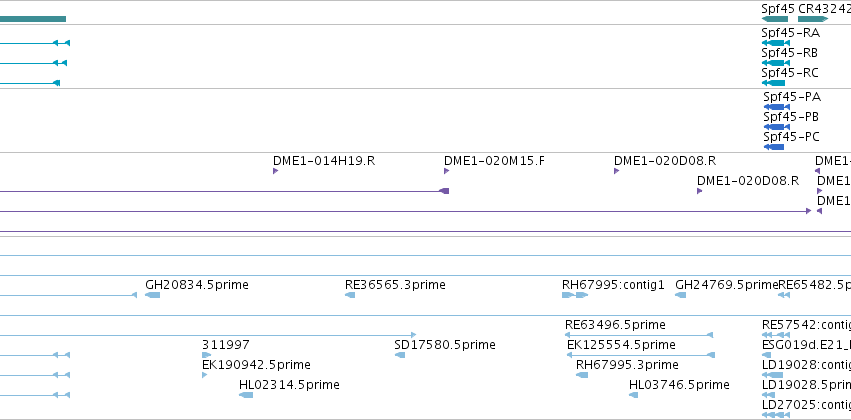Viewport: 851px width, 420px height.
Task: Select the GH20834.5prime EST block
Action: (x=153, y=295)
